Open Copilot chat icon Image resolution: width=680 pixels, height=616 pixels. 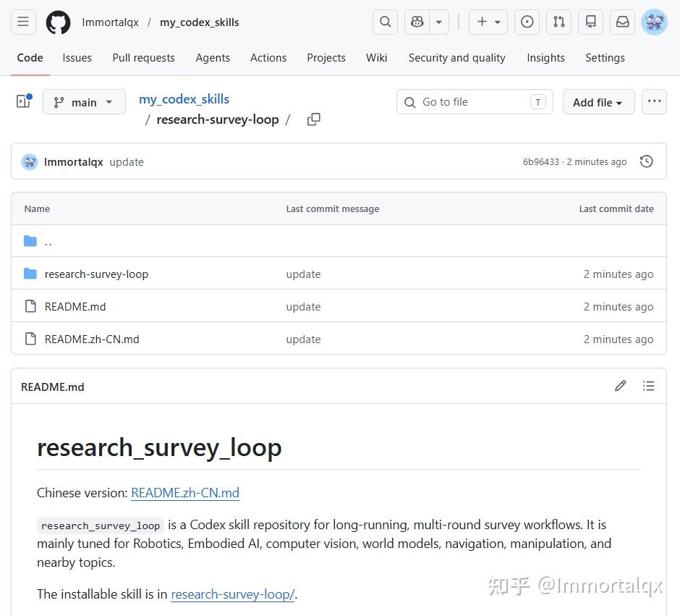[x=417, y=22]
